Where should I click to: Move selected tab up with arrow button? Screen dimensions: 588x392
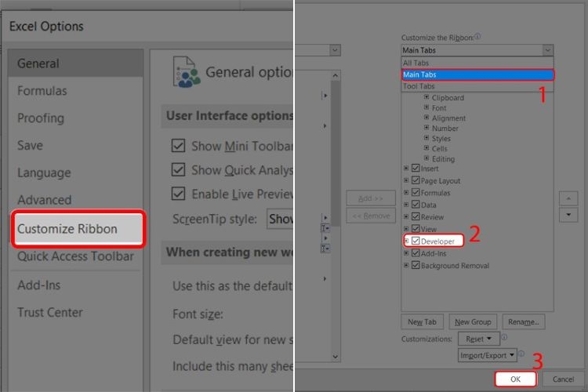click(568, 198)
